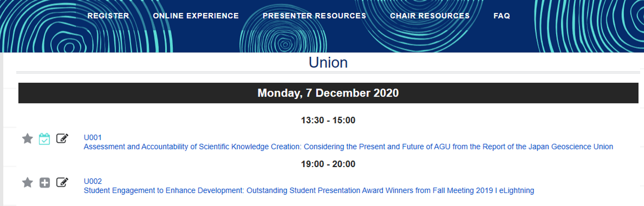Open the Student Engagement to Enhance Development link
Screen dimensions: 644x206
309,190
